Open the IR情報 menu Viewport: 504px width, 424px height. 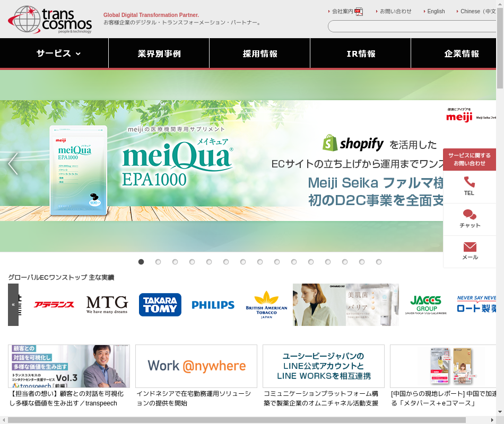tap(361, 54)
